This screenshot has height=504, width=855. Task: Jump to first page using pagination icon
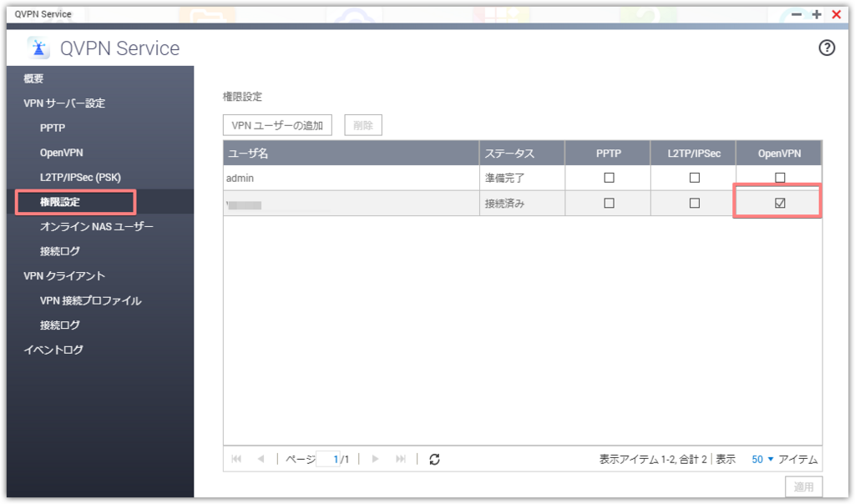[236, 458]
